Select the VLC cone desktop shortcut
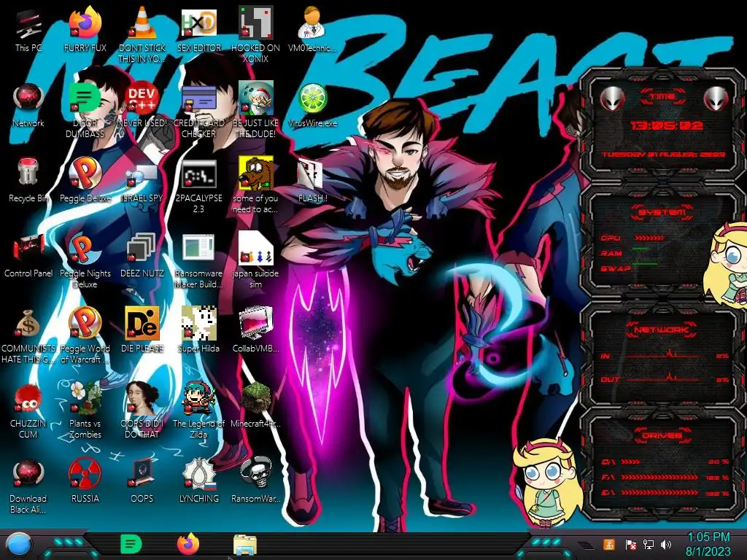747x560 pixels. tap(142, 34)
